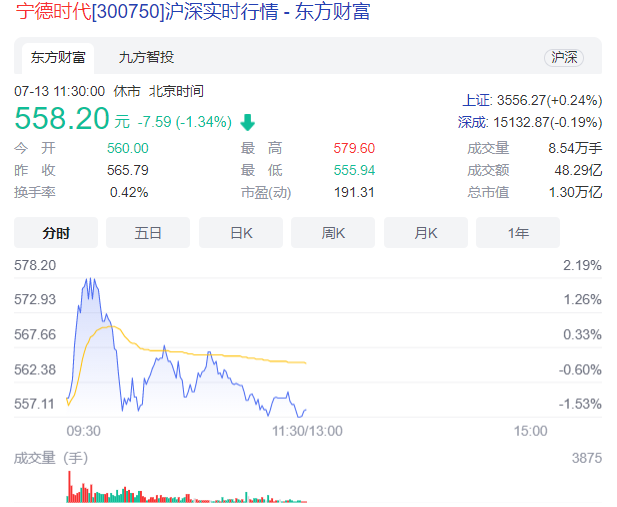Select the 分时 chart tab

tap(56, 233)
